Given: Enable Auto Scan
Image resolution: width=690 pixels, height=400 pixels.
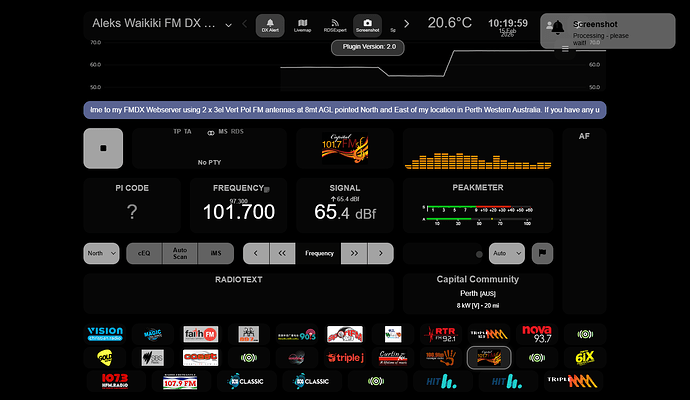Looking at the screenshot, I should [180, 254].
